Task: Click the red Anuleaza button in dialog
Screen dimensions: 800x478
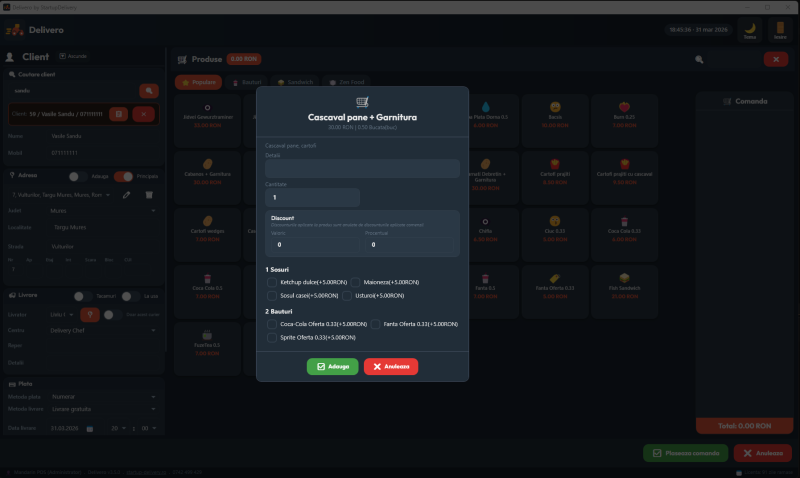Action: [x=391, y=367]
